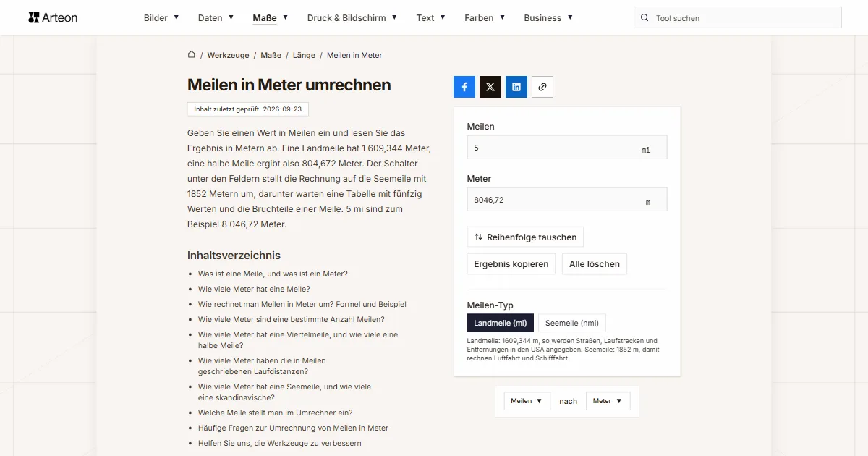Copy the page link with chain icon

542,87
